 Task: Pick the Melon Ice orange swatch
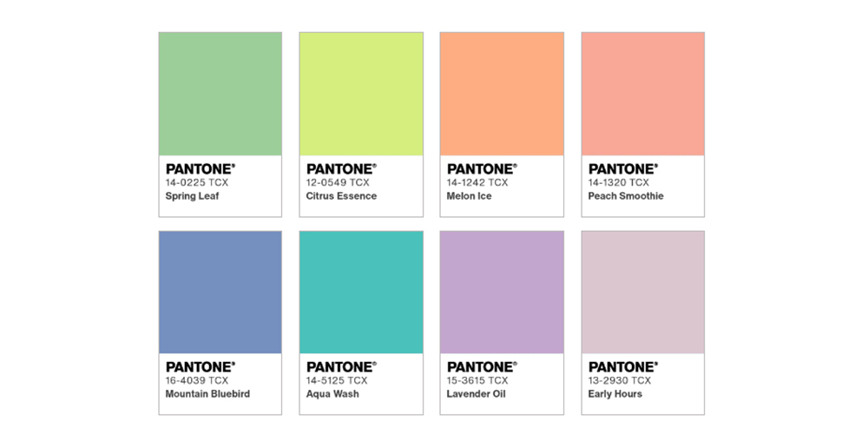click(x=502, y=94)
